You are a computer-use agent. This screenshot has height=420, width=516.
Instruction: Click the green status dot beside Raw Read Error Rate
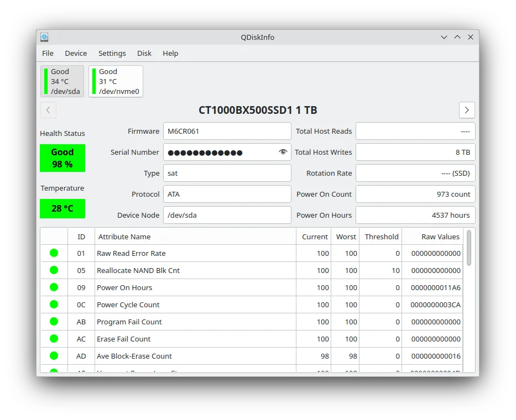click(x=53, y=253)
